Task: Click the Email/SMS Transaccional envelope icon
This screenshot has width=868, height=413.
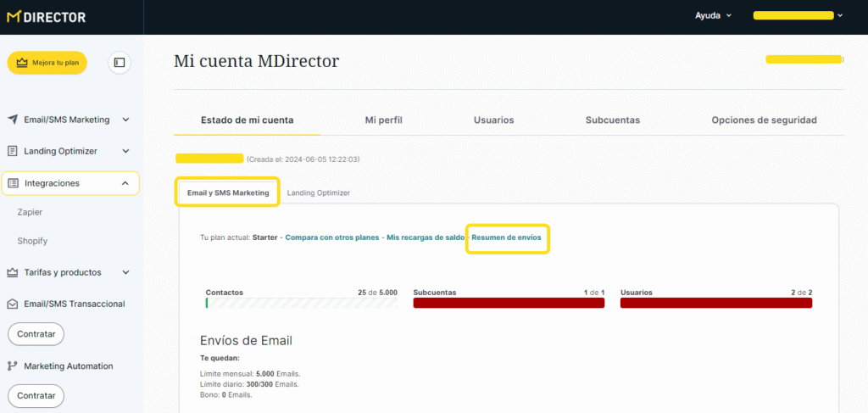Action: tap(13, 304)
